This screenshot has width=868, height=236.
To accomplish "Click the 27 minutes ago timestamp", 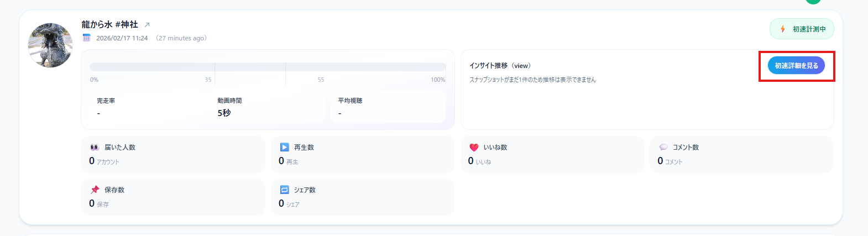I will click(x=181, y=38).
